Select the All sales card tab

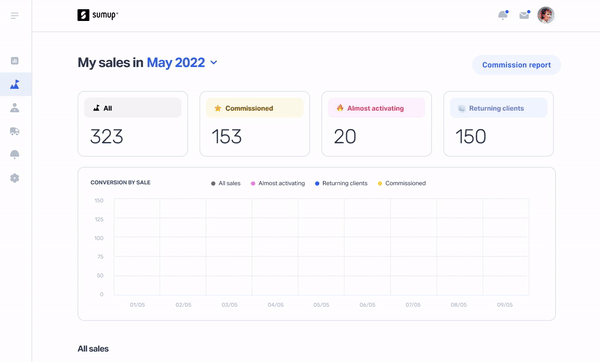tap(133, 124)
